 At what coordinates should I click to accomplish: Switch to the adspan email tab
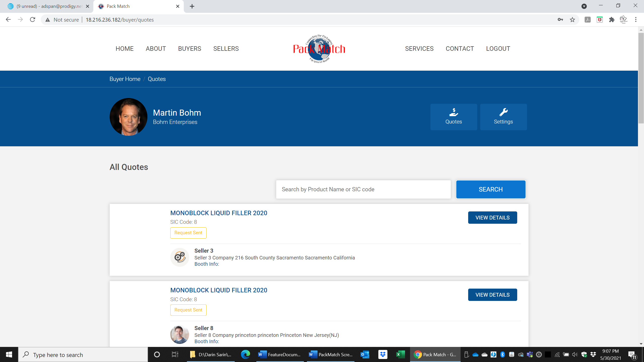48,6
